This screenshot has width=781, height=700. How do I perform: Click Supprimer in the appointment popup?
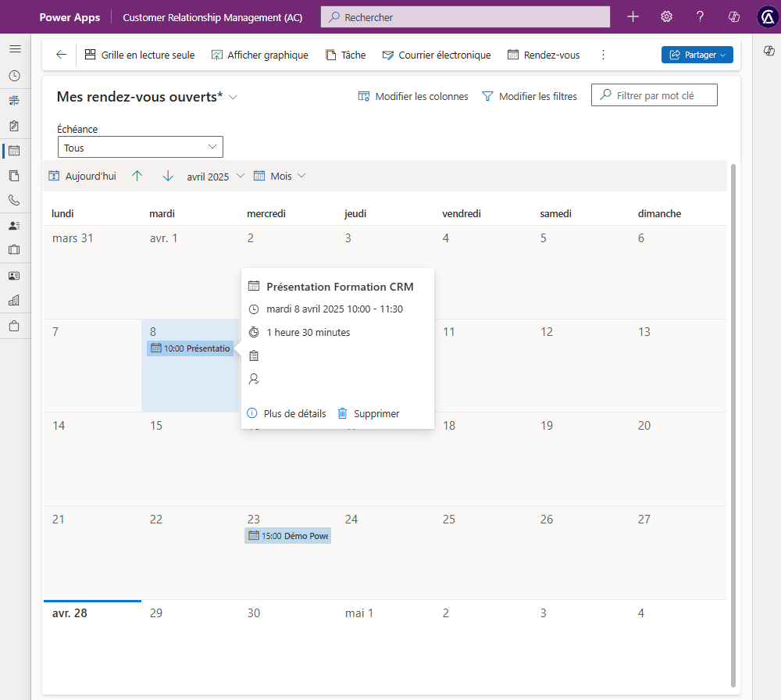coord(368,413)
